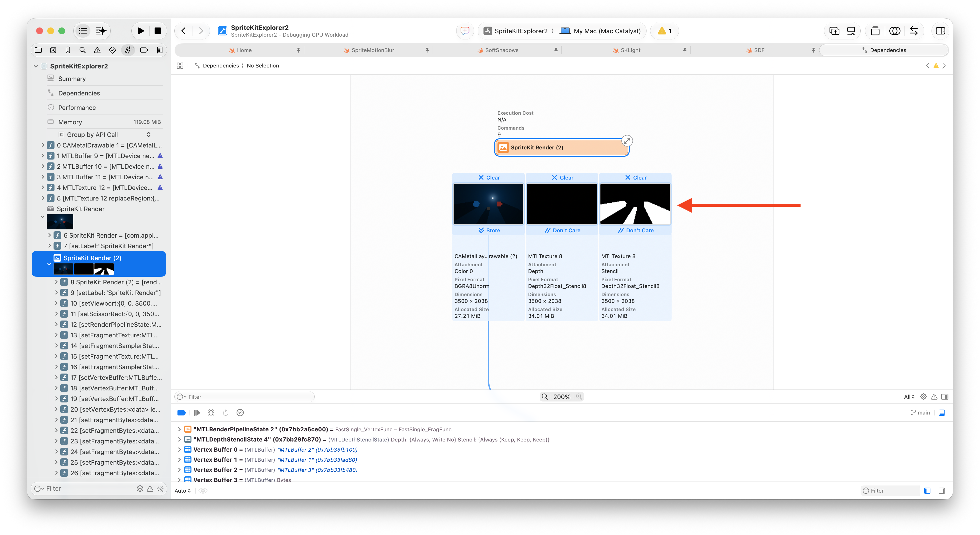Open the debug navigator icon
The height and width of the screenshot is (535, 980).
coord(129,50)
